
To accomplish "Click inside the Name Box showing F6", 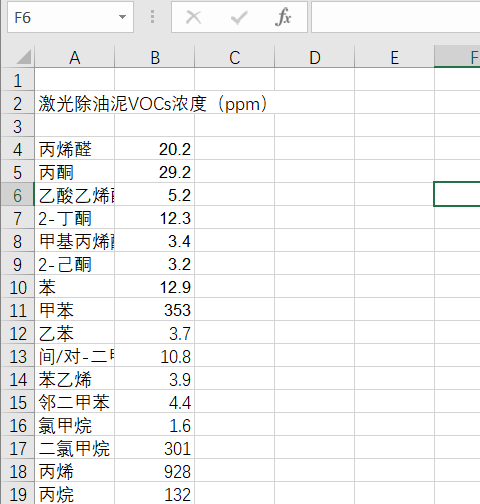I will pos(63,17).
